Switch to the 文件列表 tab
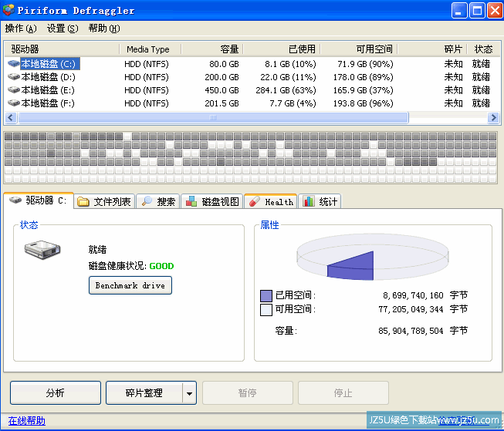This screenshot has width=504, height=431. [x=104, y=202]
